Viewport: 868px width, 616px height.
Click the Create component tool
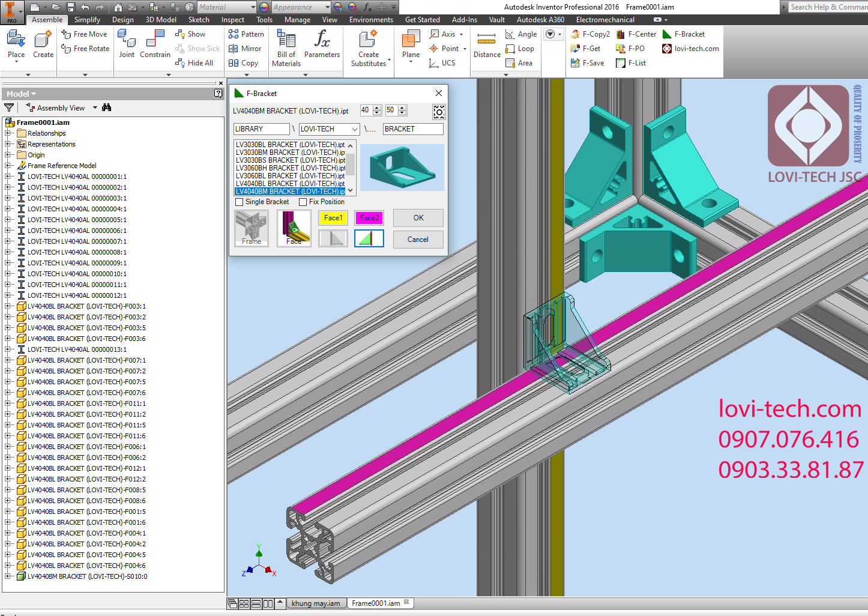(x=43, y=44)
